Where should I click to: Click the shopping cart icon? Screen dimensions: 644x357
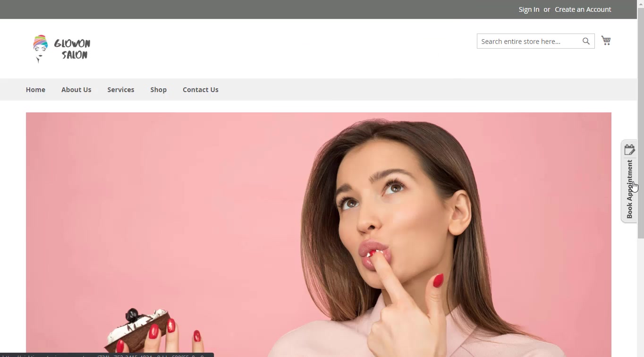coord(606,41)
